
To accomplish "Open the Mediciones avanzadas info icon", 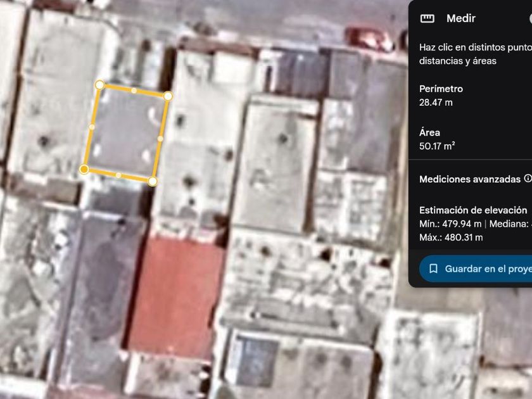I will (528, 178).
